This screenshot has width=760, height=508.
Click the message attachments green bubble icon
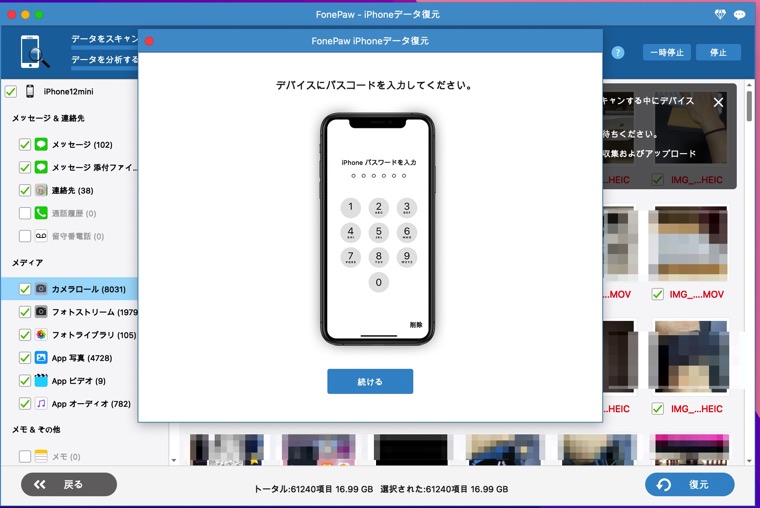coord(41,167)
